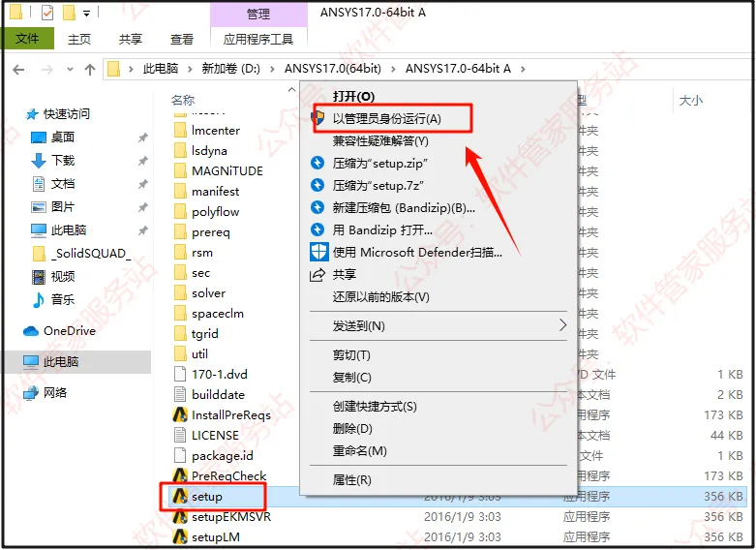Click the builddate text file icon
Screen dimensions: 756x550
pos(180,395)
